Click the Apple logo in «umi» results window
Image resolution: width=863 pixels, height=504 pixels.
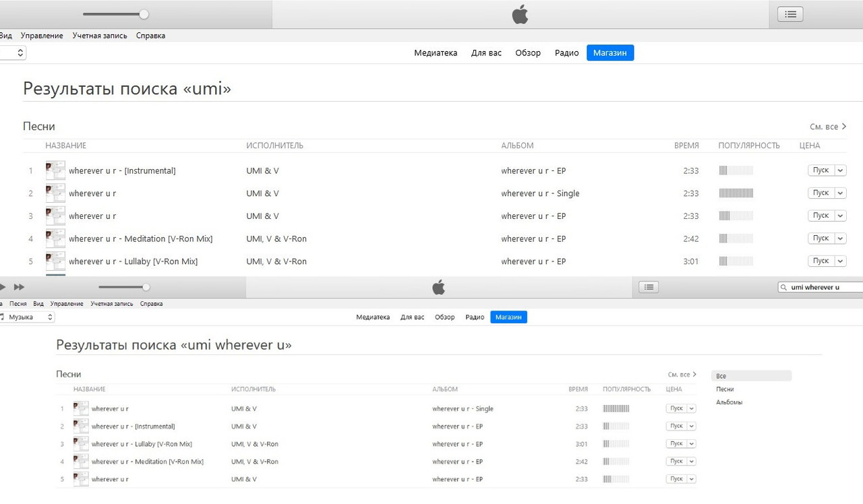click(520, 14)
